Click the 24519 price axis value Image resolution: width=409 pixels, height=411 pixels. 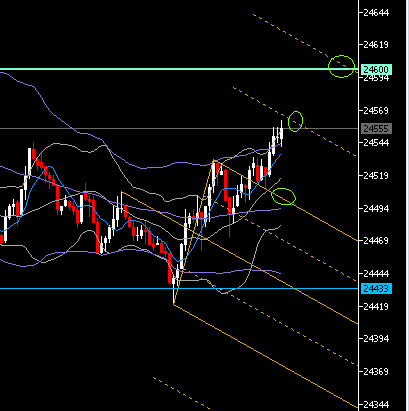click(x=376, y=175)
